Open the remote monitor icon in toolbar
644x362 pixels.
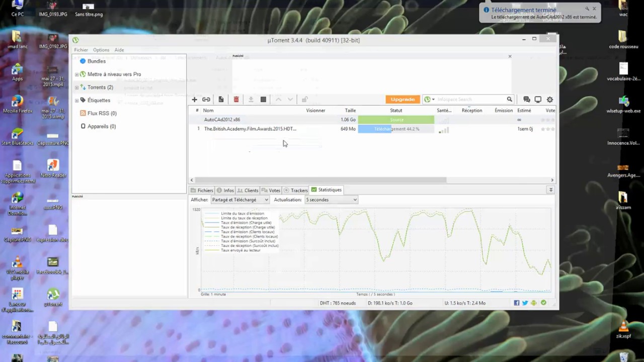[x=538, y=100]
